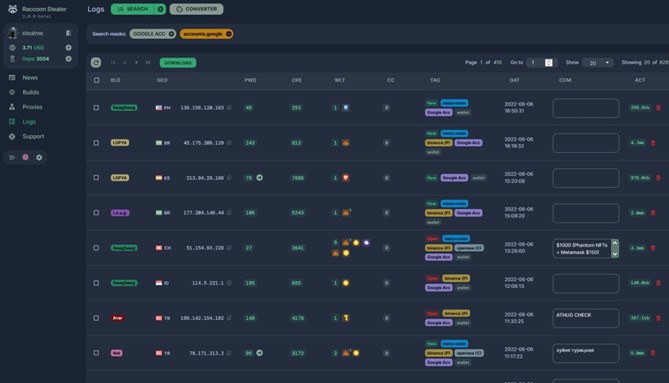Open the Builds section in the sidebar
This screenshot has height=383, width=669.
point(30,92)
